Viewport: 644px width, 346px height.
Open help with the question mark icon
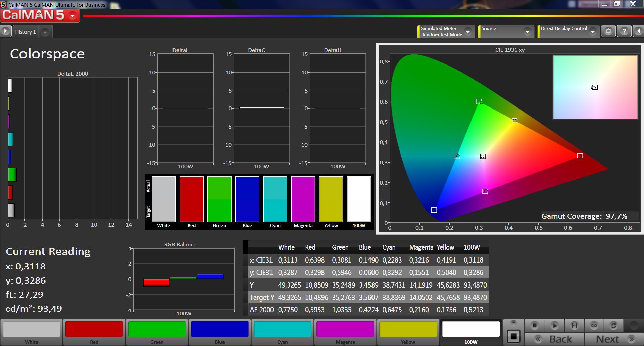pos(624,31)
